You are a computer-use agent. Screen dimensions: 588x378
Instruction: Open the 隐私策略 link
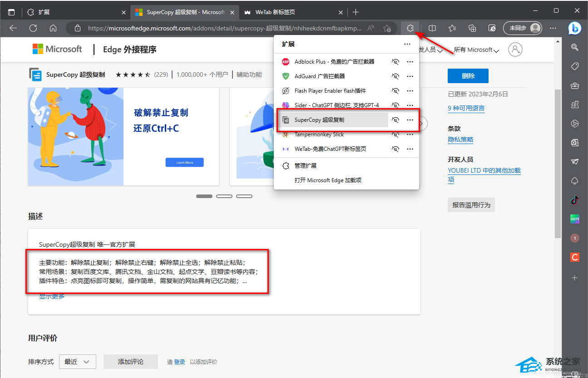tap(460, 140)
